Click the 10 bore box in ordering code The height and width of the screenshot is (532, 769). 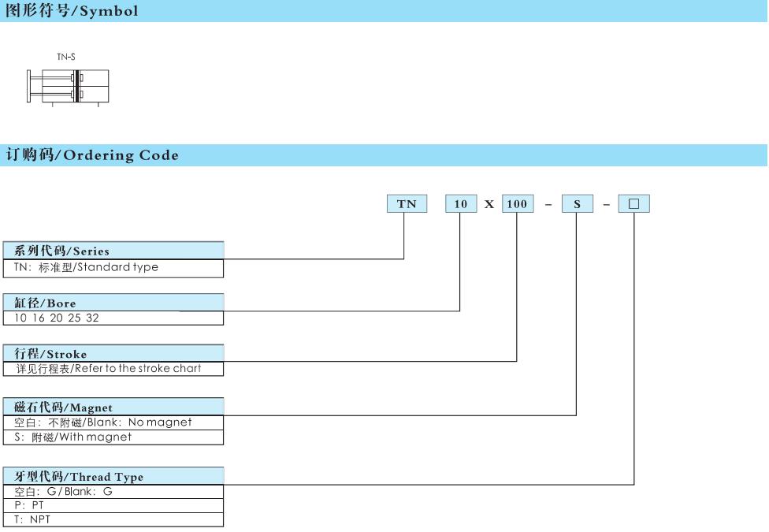[461, 204]
